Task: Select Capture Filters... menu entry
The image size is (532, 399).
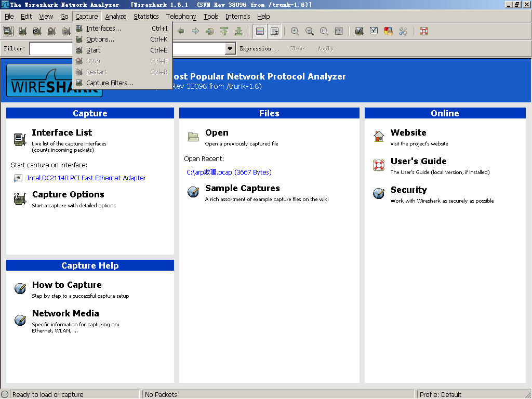Action: [109, 83]
